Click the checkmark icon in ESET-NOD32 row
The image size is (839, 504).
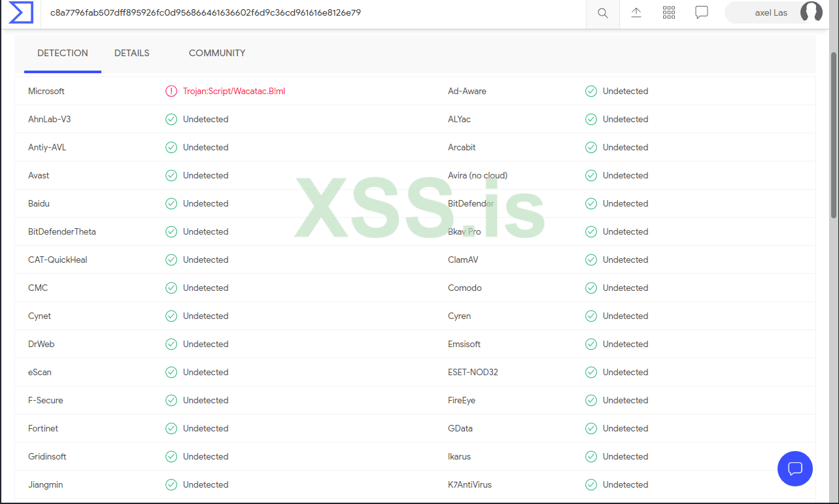[x=591, y=373]
